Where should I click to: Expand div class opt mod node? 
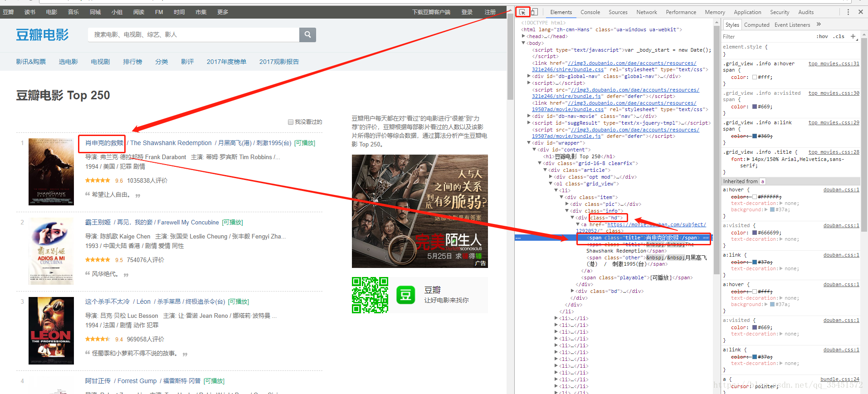coord(551,177)
